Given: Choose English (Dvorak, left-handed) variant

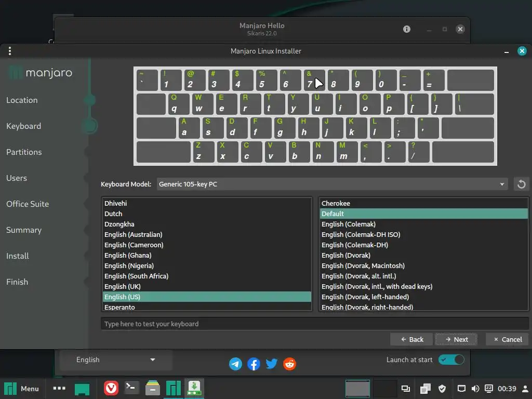Looking at the screenshot, I should point(424,297).
